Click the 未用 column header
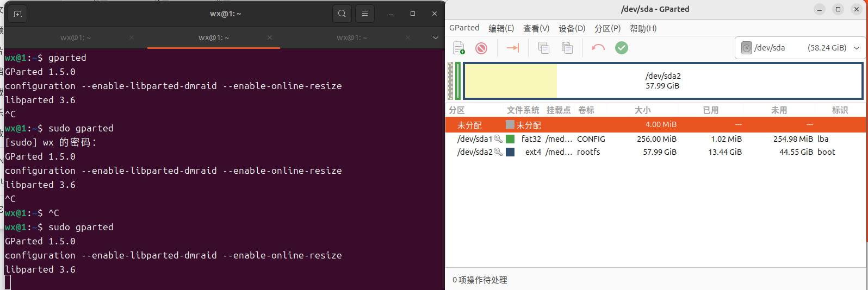The height and width of the screenshot is (290, 868). [779, 110]
